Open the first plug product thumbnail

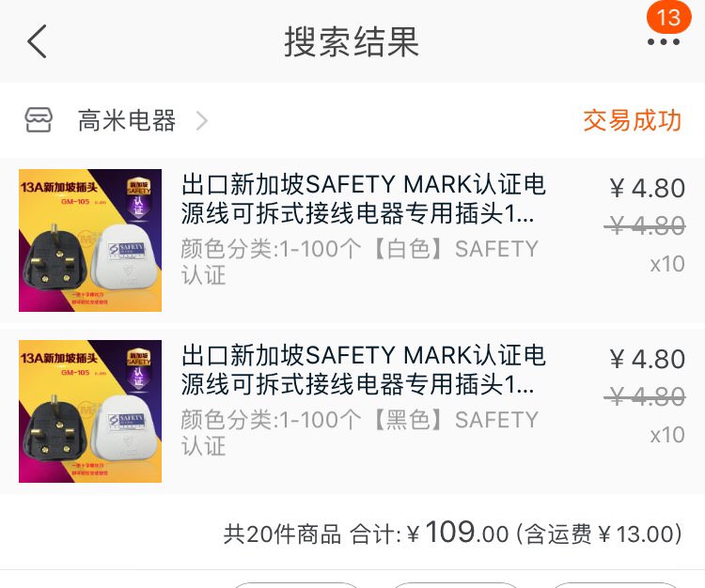tap(90, 240)
